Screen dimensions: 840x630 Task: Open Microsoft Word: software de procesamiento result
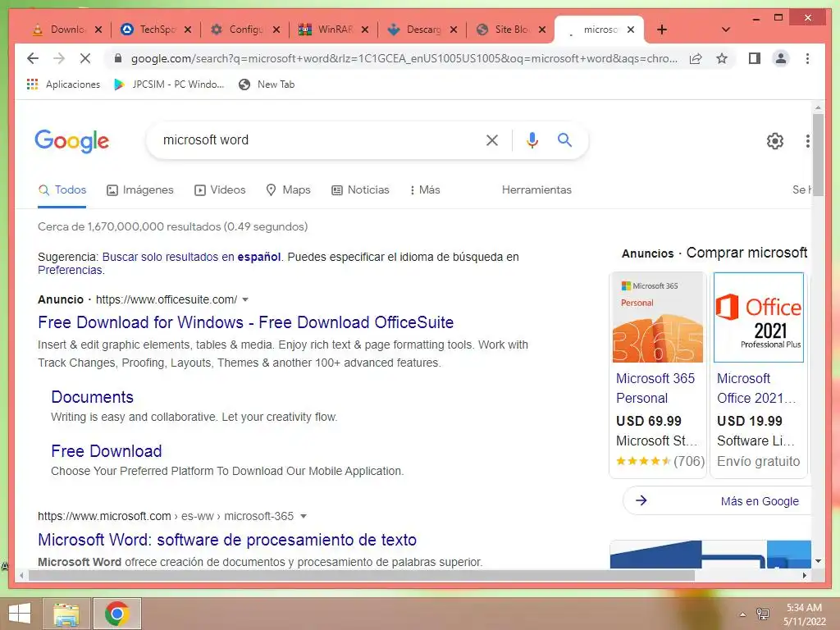[x=227, y=540]
